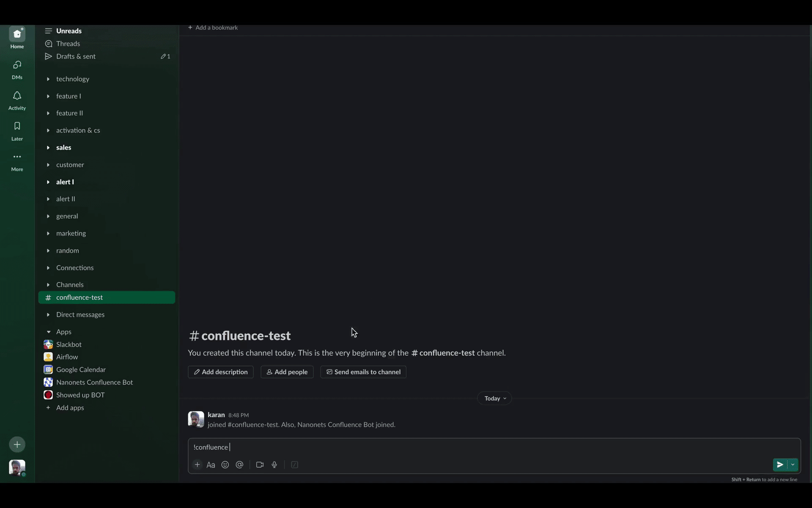The width and height of the screenshot is (812, 508).
Task: Open the Activity panel in the left rail
Action: [16, 100]
